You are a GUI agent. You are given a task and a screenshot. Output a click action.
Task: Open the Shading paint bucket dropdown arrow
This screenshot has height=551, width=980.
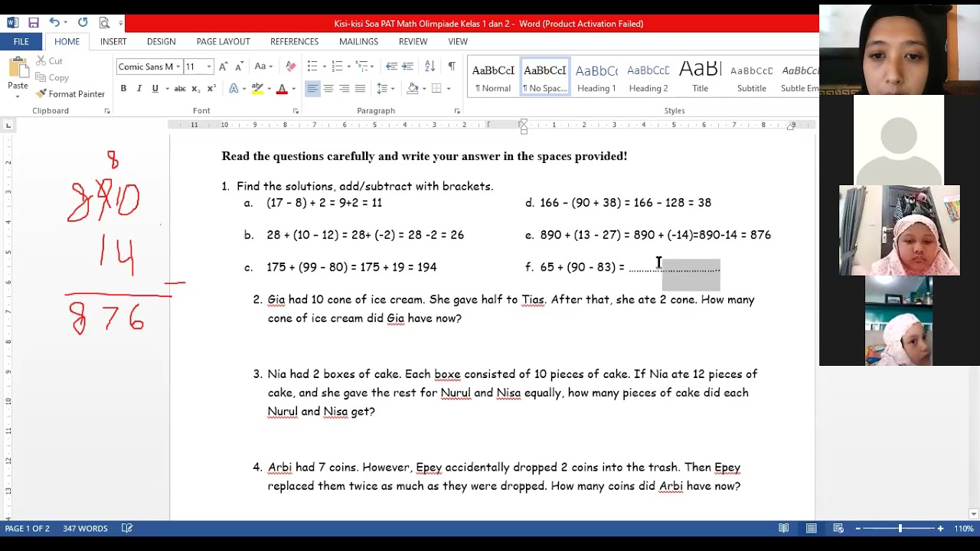(x=424, y=89)
